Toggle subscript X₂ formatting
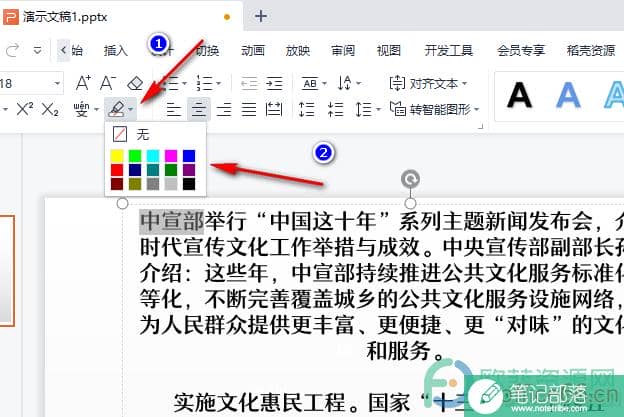The width and height of the screenshot is (624, 417). coord(50,109)
